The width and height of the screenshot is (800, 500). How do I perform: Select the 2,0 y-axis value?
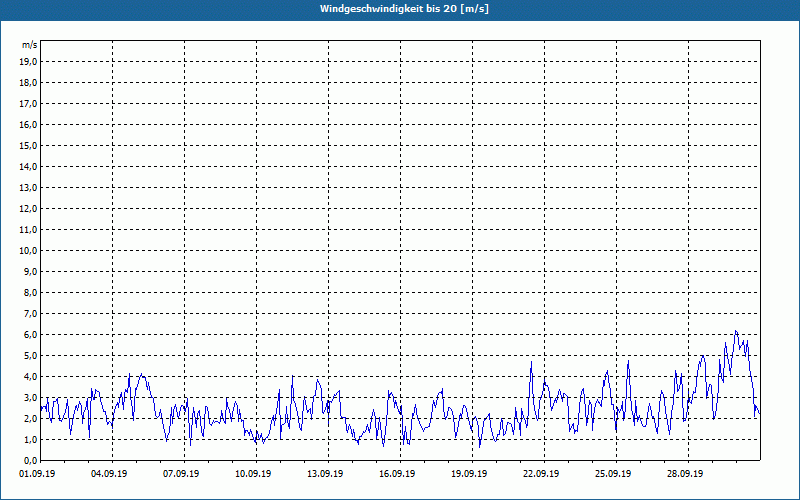pyautogui.click(x=31, y=418)
